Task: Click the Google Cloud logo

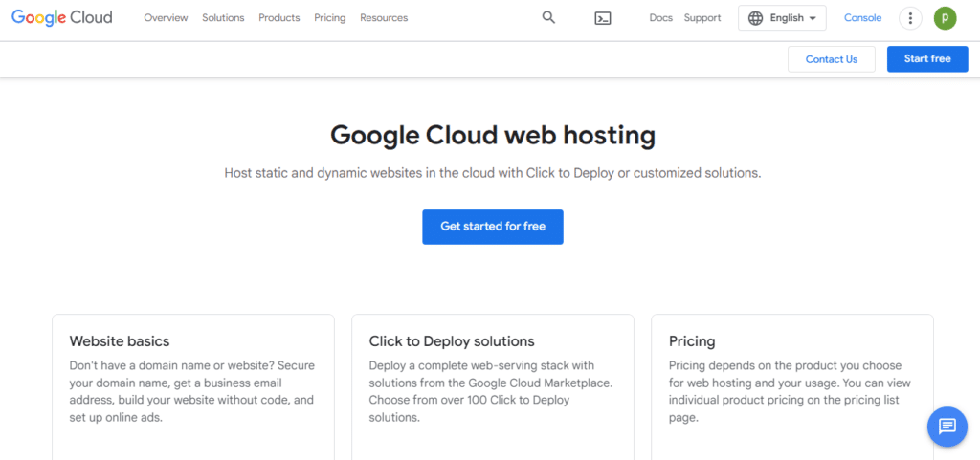Action: (60, 17)
